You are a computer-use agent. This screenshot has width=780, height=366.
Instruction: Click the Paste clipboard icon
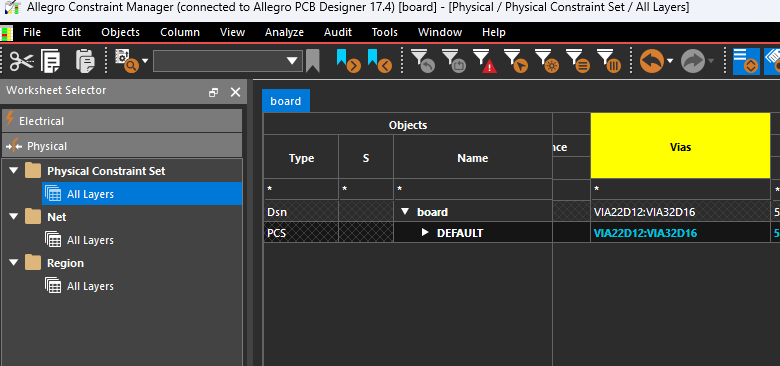[85, 61]
